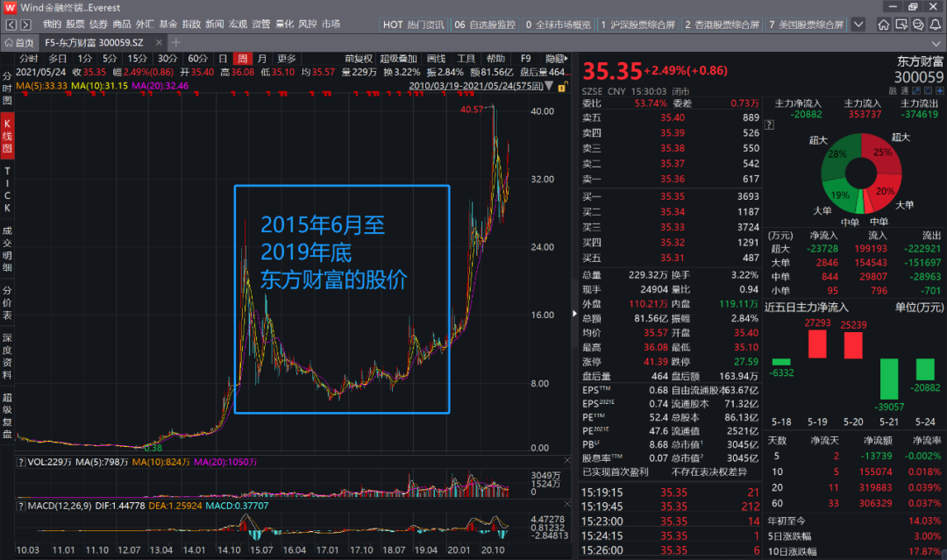Click the 通 connect label under the stock code
This screenshot has width=947, height=560.
click(x=905, y=90)
